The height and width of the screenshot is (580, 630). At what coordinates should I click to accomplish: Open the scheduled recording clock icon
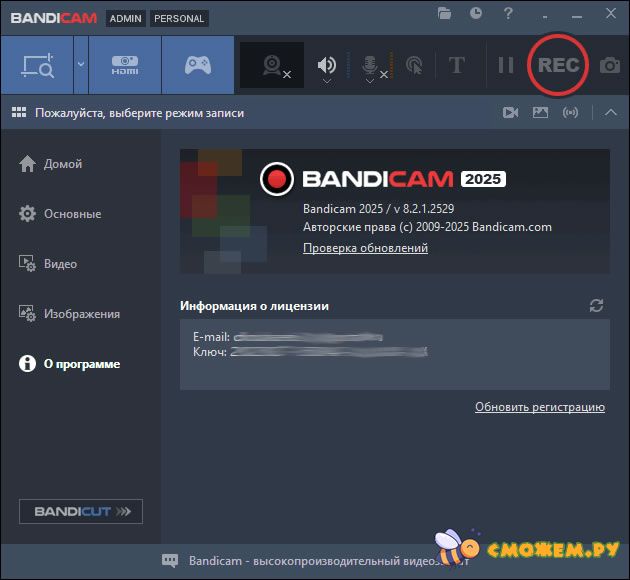476,14
